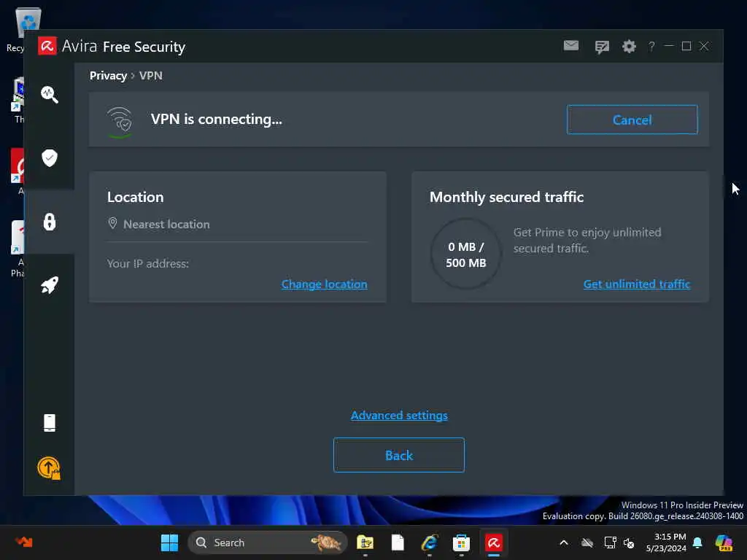Open the feedback chat icon
The image size is (747, 560).
coord(602,47)
